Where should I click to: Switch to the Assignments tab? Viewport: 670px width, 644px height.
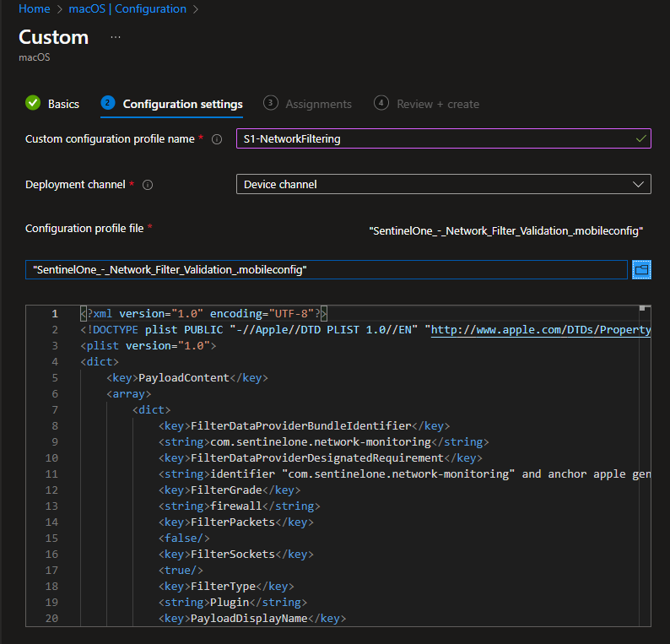[x=318, y=104]
